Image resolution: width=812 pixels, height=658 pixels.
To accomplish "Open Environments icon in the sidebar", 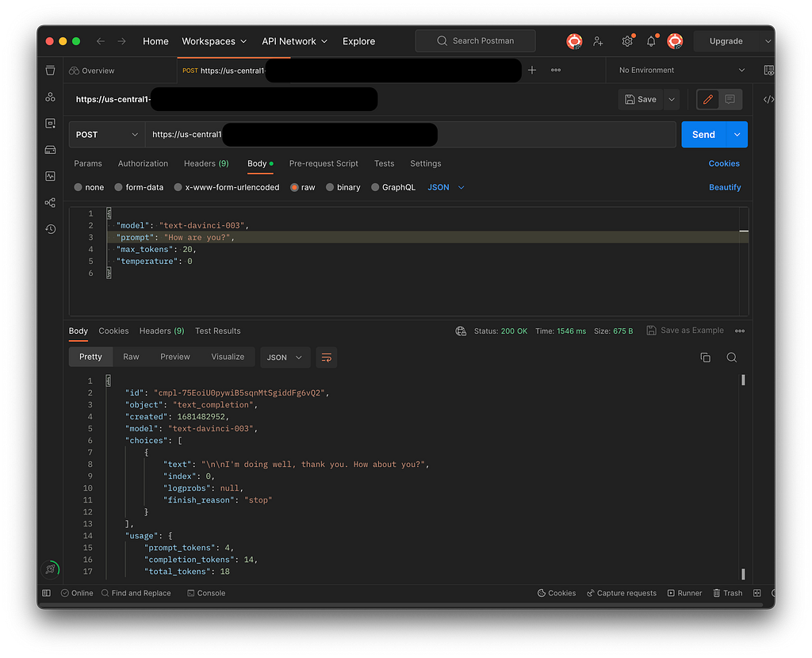I will click(x=50, y=123).
